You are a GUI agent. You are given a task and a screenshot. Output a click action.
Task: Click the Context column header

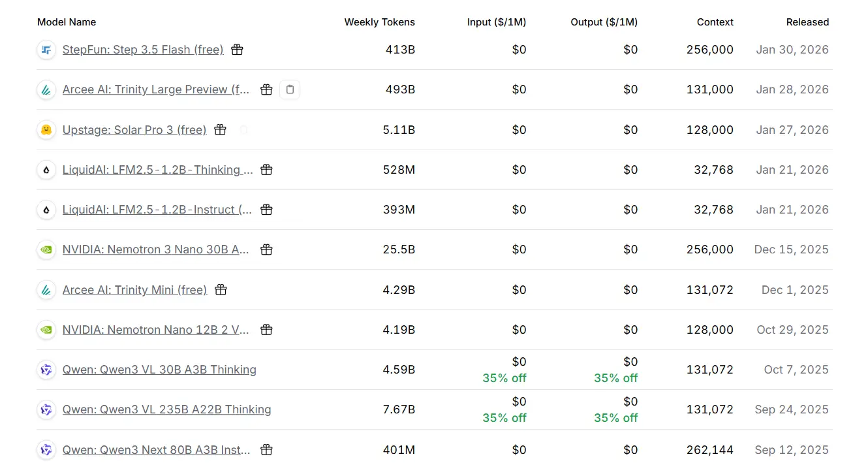click(x=715, y=22)
